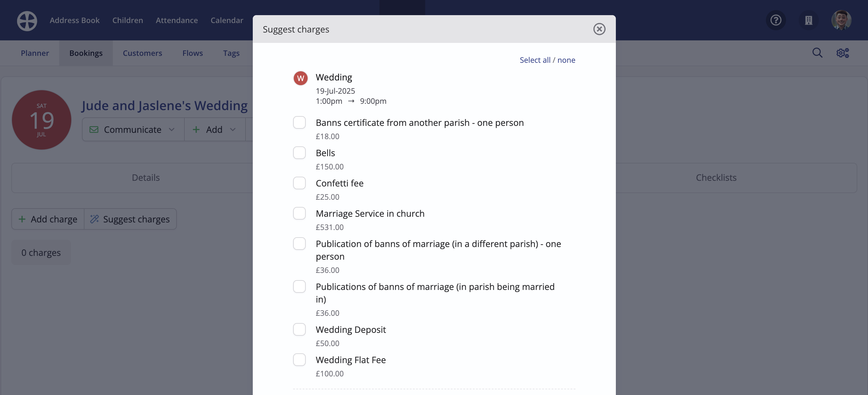Click the ChurchSuite logo icon
Viewport: 868px width, 395px height.
pos(27,21)
